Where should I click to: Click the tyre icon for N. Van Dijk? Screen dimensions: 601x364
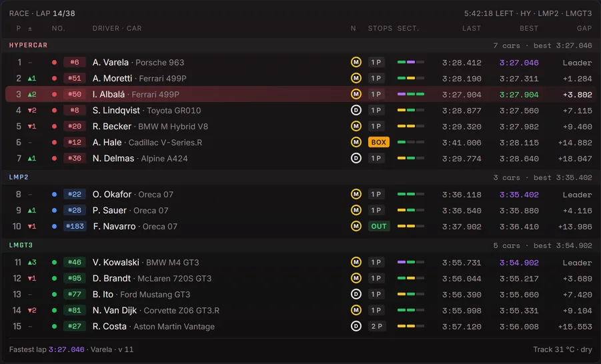[356, 311]
